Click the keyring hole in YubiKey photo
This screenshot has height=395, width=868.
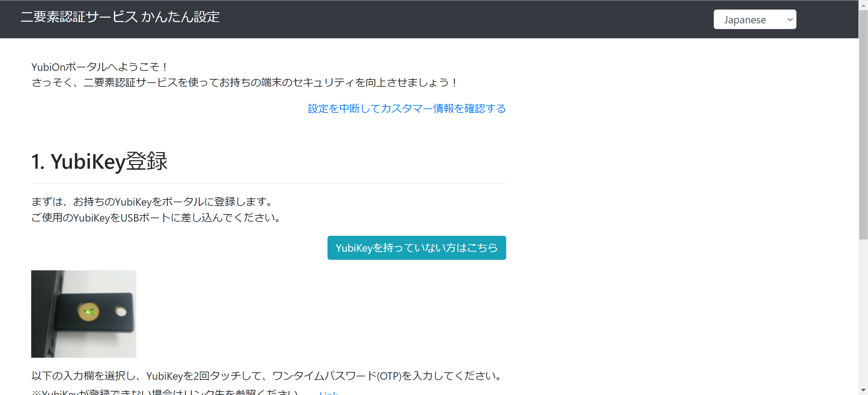[x=121, y=311]
